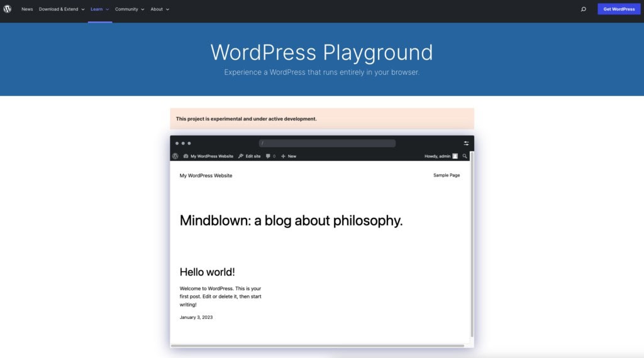This screenshot has width=644, height=358.
Task: Open the Hello world! post link
Action: pos(207,272)
